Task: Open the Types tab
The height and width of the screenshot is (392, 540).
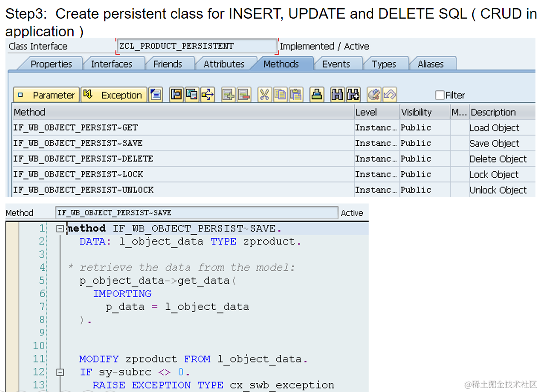Action: pos(384,64)
